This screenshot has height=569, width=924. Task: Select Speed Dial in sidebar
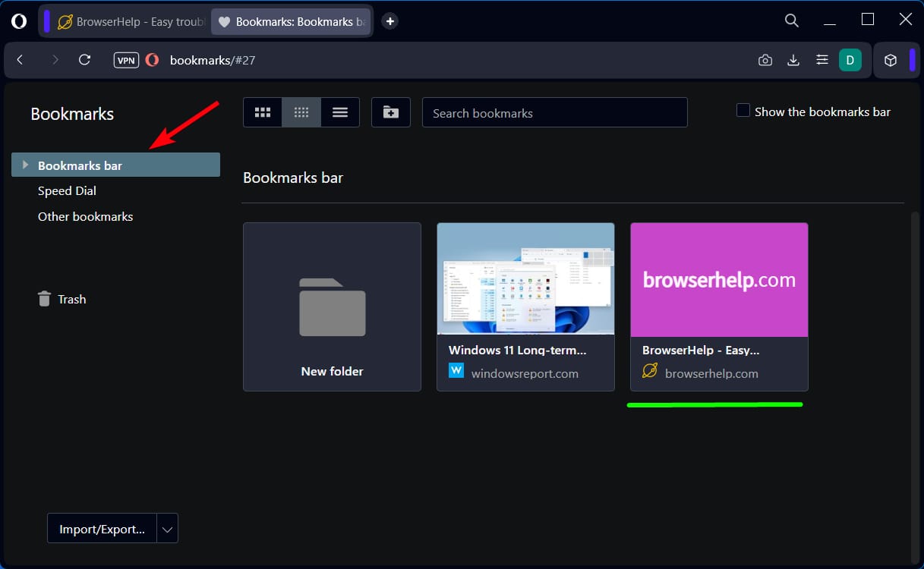pos(67,190)
